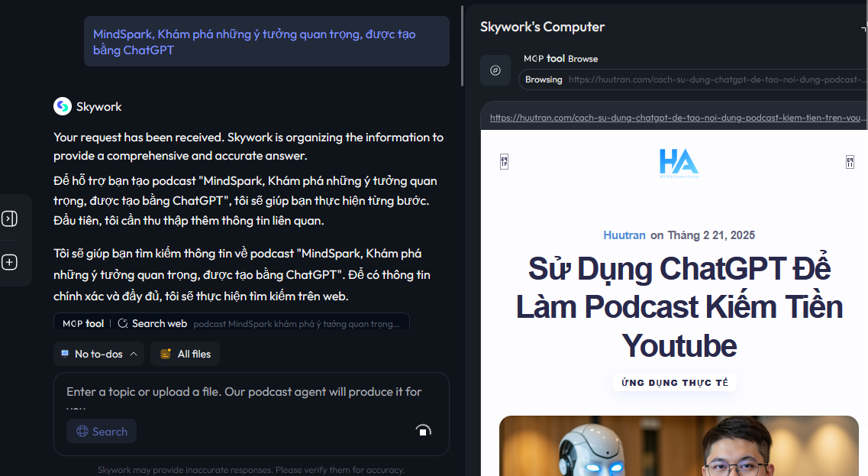The width and height of the screenshot is (868, 476).
Task: Click the 'Your request has been received' message
Action: (249, 146)
